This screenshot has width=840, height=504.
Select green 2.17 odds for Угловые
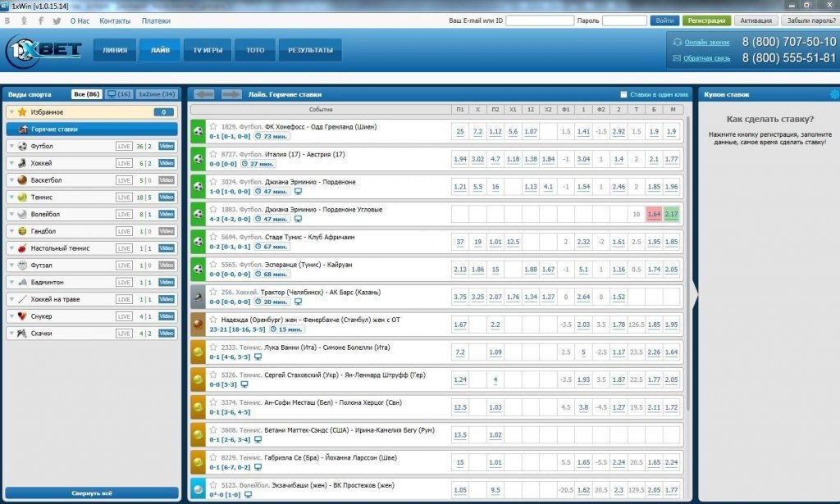671,214
